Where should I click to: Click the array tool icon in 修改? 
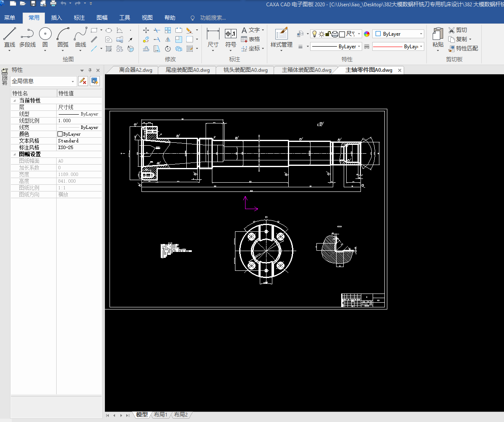click(167, 30)
